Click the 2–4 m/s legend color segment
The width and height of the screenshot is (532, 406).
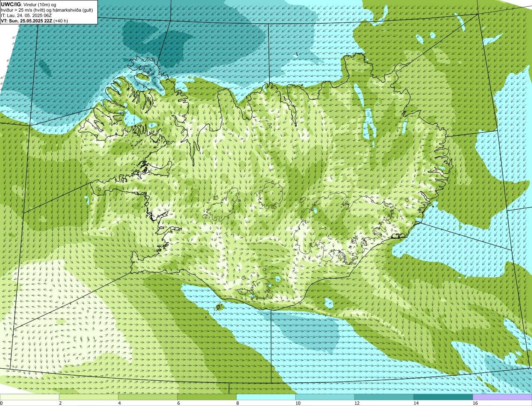pyautogui.click(x=89, y=397)
